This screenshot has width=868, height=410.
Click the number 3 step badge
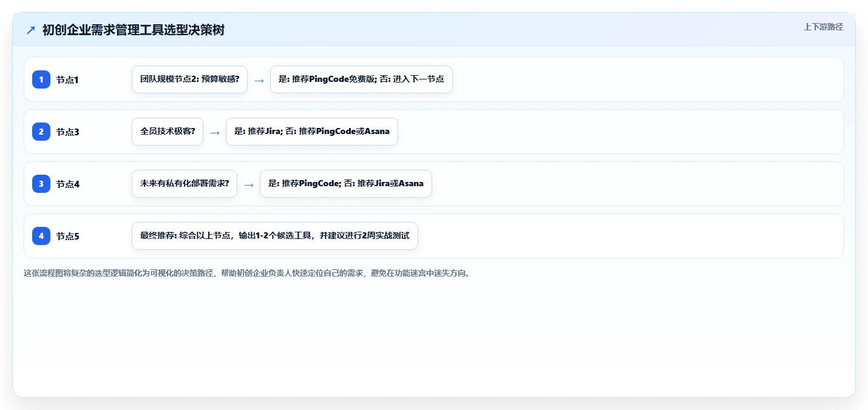click(x=41, y=184)
